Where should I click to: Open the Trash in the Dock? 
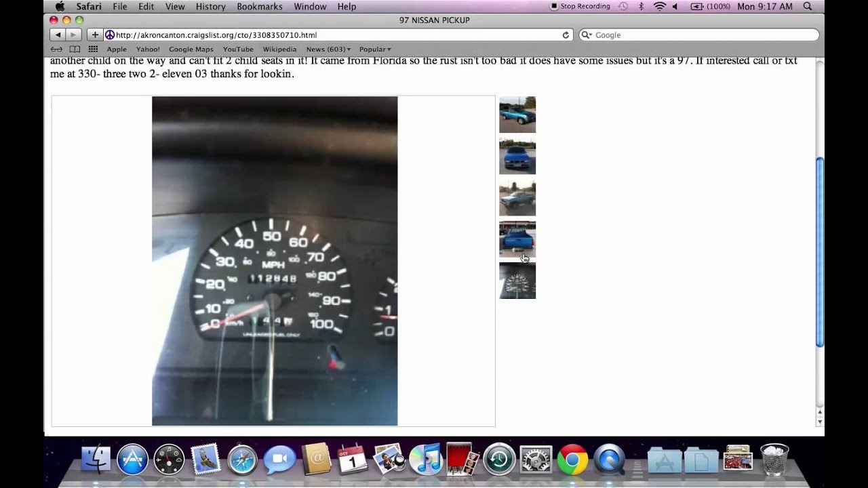774,460
